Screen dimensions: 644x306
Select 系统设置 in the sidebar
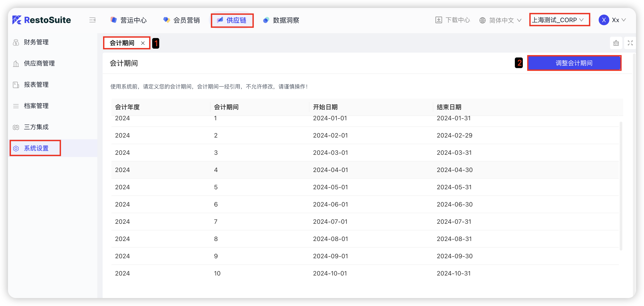tap(36, 148)
